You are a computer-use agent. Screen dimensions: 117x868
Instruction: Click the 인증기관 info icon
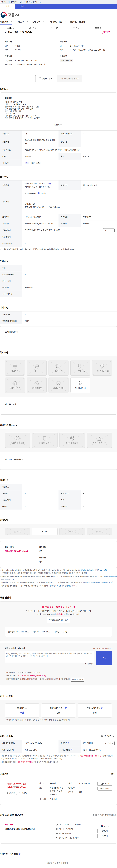click(68, 743)
